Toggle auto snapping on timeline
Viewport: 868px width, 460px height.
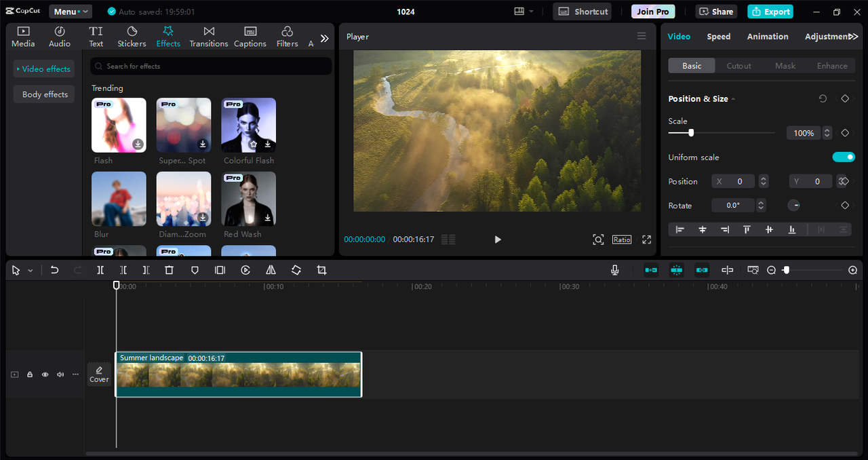coord(676,270)
